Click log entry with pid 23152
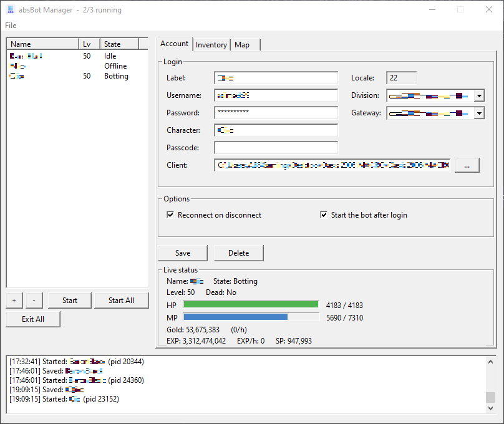Image resolution: width=504 pixels, height=424 pixels. pos(64,399)
